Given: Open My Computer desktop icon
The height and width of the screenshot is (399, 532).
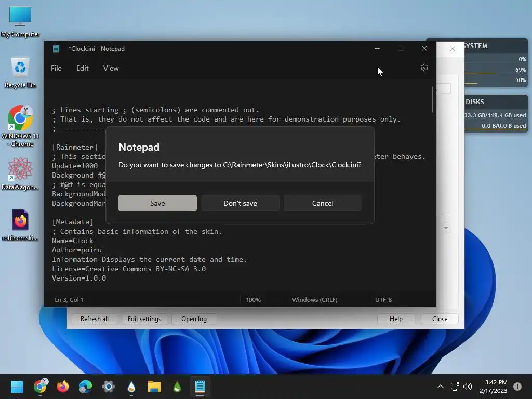Looking at the screenshot, I should click(20, 22).
